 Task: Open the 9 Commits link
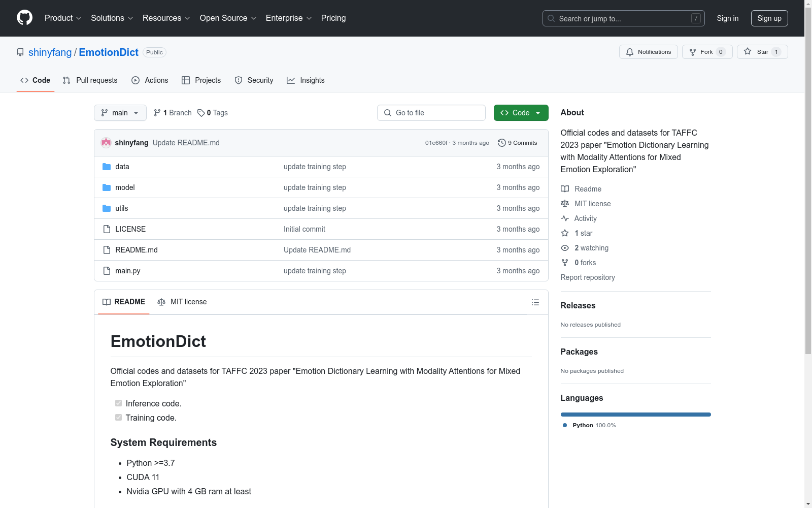[518, 143]
